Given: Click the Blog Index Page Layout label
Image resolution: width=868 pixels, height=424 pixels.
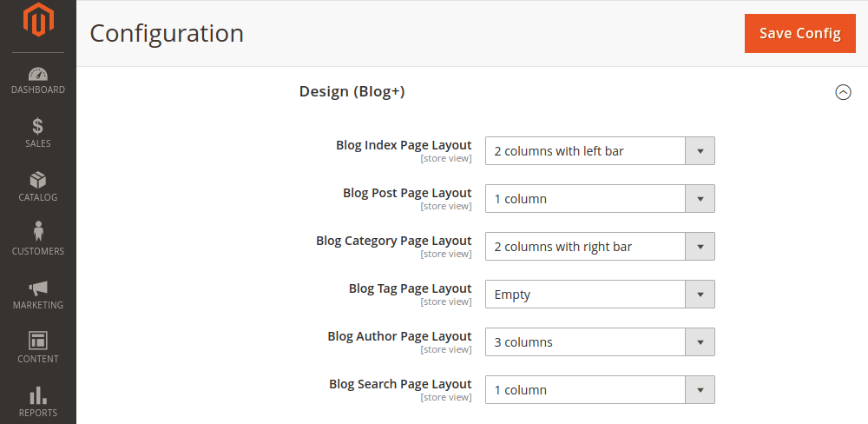Looking at the screenshot, I should click(x=404, y=145).
